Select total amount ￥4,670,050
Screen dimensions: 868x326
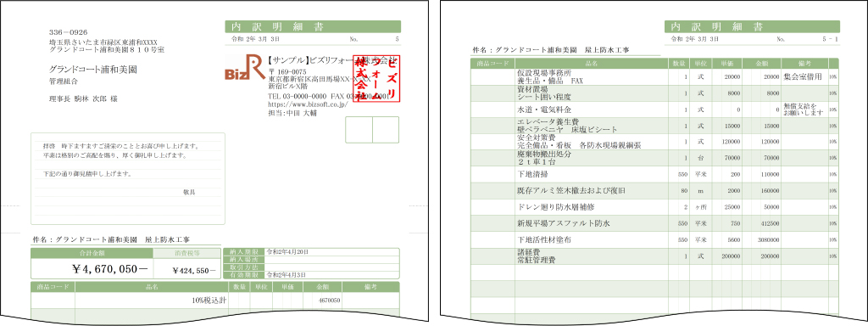pos(111,269)
